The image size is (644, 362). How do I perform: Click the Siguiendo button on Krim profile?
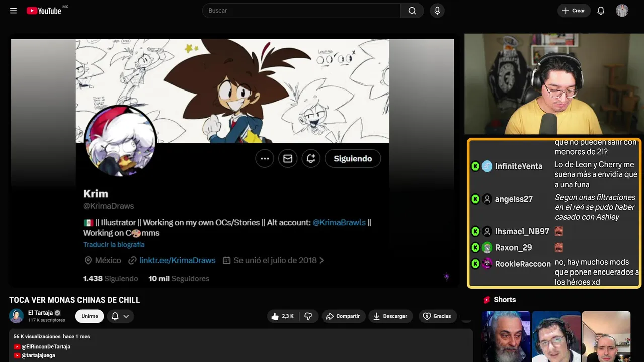point(353,158)
